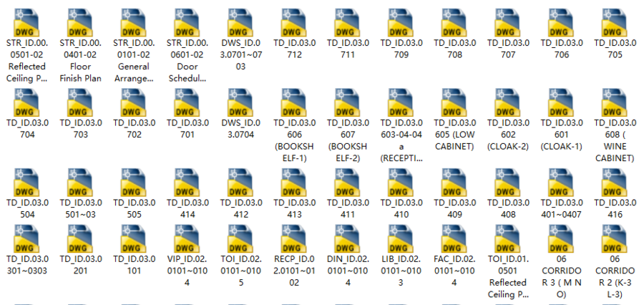The image size is (644, 305).
Task: Select STR_ID.00.0501-02 Reflected Ceiling DWG file icon
Action: click(x=26, y=23)
